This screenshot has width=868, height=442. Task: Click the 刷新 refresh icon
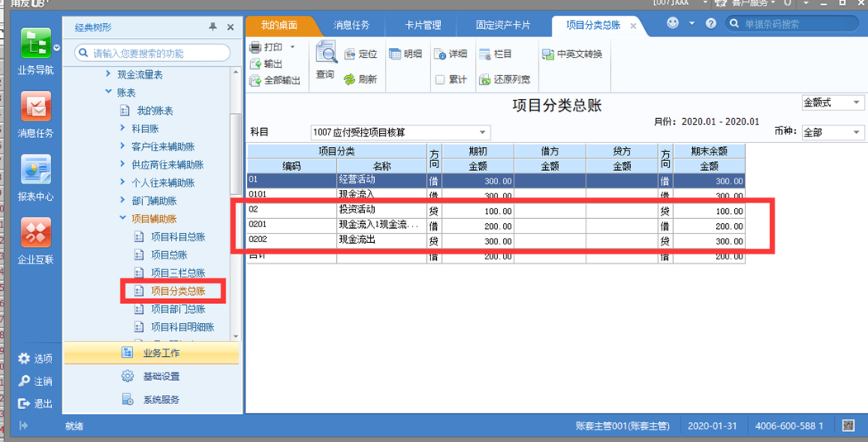pos(349,79)
